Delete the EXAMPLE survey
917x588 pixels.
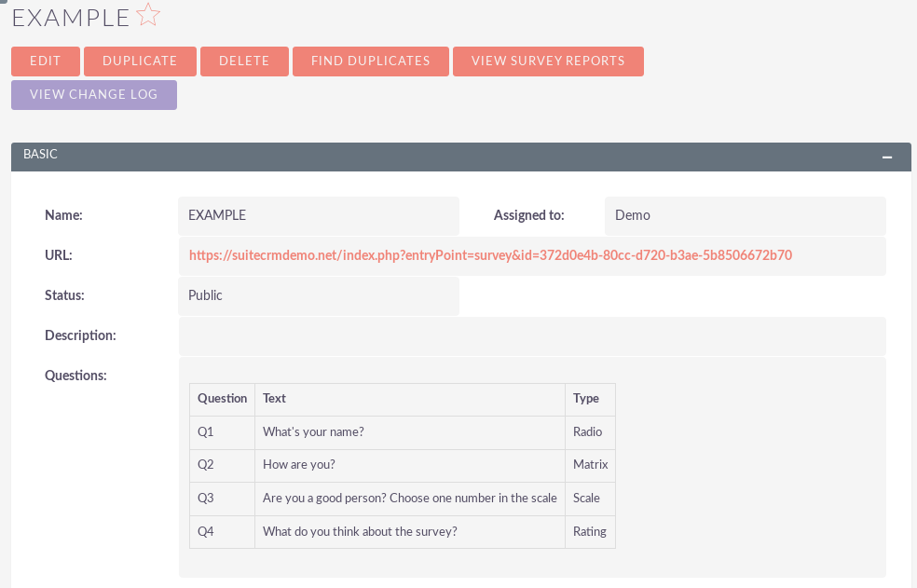244,62
